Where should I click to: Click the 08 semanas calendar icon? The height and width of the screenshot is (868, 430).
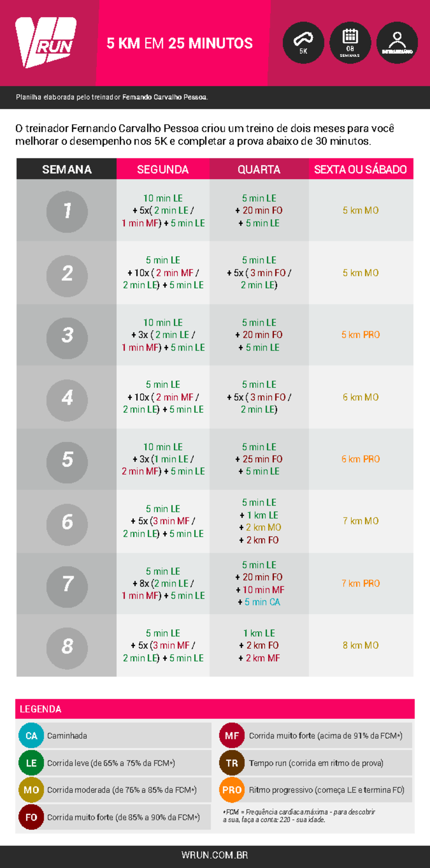[350, 43]
